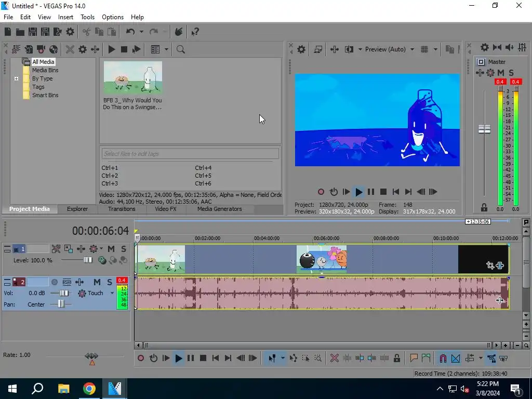Select the Envelope Edit tool
Screen dimensions: 532x399
[x=294, y=358]
